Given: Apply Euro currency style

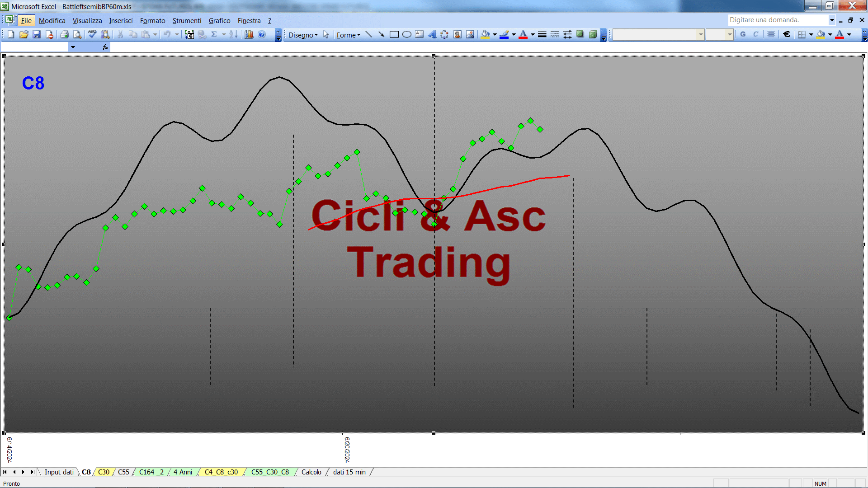Looking at the screenshot, I should 787,34.
